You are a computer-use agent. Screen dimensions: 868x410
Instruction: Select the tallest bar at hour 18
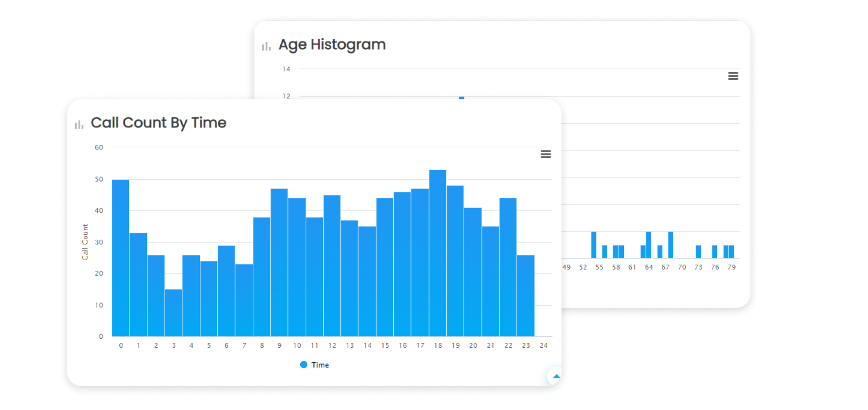(x=438, y=253)
